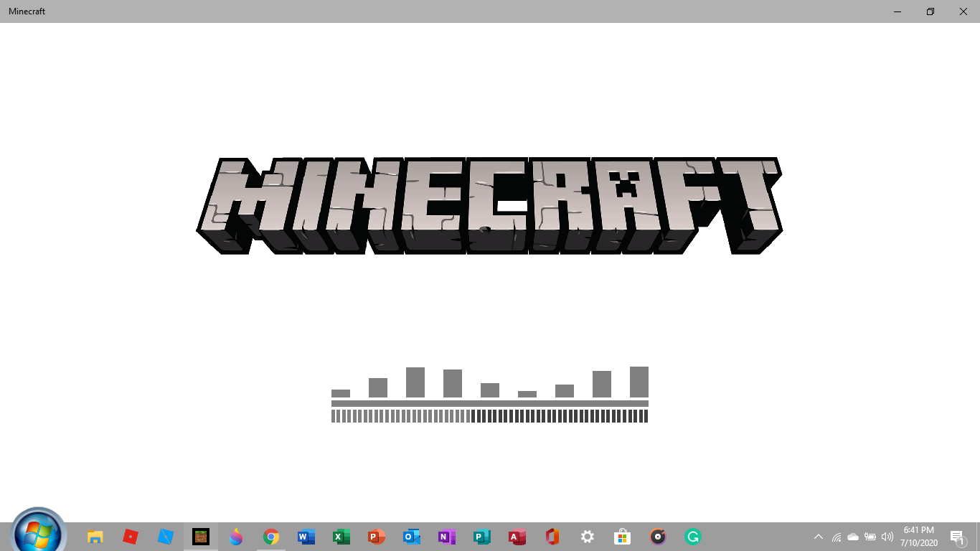The image size is (980, 551).
Task: Launch Microsoft Excel from the taskbar
Action: [x=341, y=537]
